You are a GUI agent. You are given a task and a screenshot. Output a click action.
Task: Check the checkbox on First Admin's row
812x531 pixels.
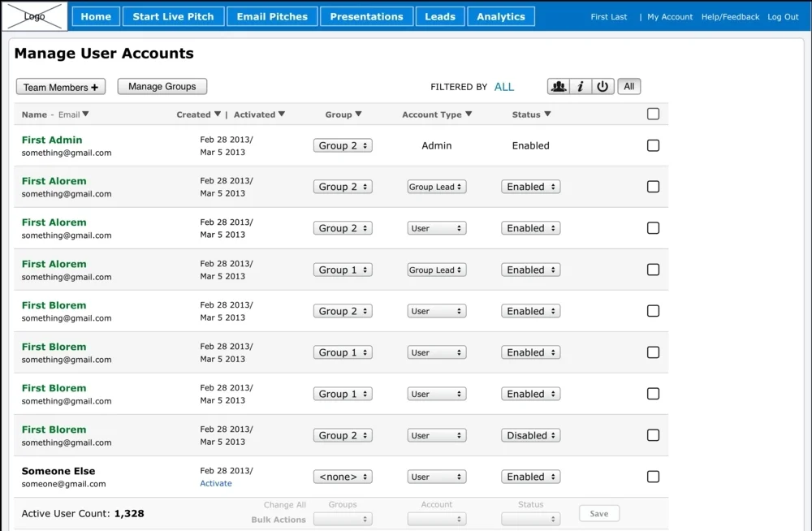coord(653,145)
